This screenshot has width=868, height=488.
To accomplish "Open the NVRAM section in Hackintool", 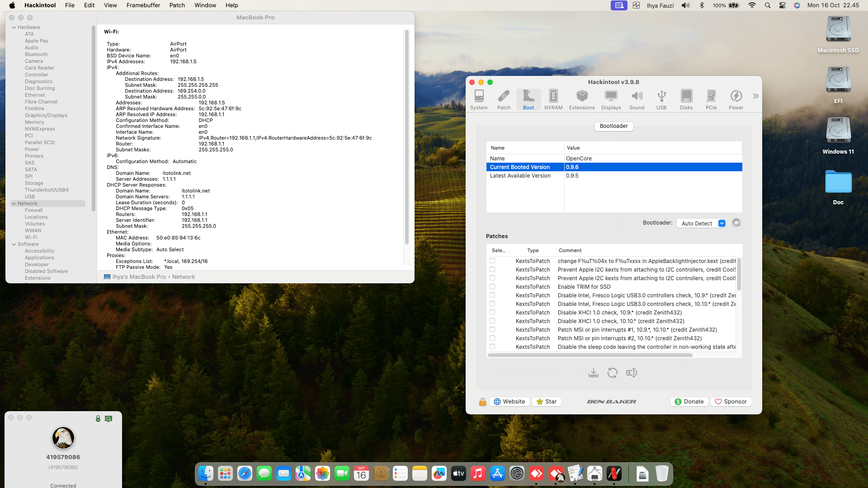I will coord(553,99).
